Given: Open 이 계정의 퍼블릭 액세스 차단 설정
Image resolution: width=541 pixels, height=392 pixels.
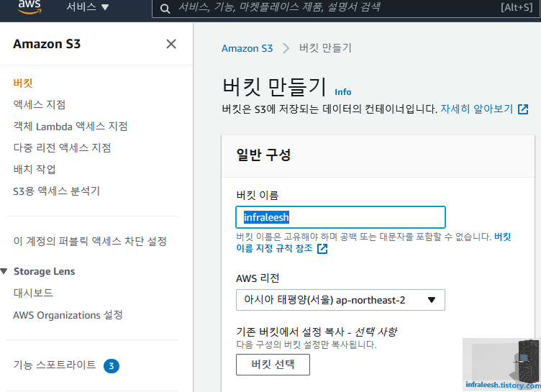Looking at the screenshot, I should pyautogui.click(x=90, y=241).
